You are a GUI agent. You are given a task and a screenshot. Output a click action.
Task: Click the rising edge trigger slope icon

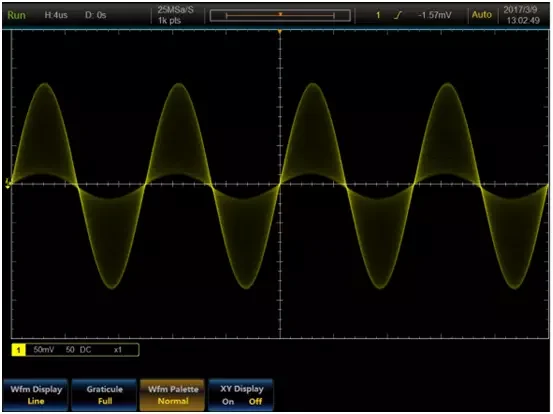398,15
